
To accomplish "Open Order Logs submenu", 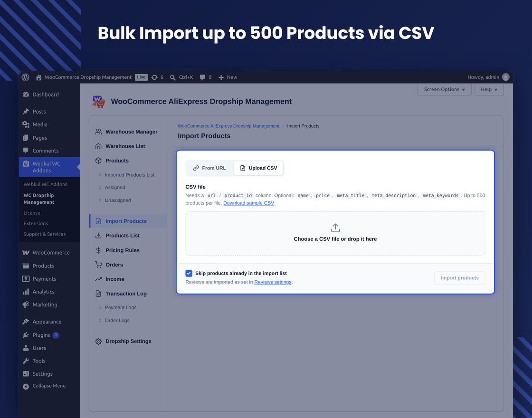I will coord(117,320).
